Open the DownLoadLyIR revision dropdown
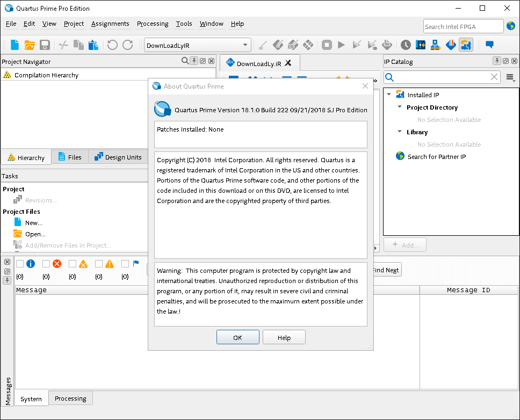Screen dimensions: 520x420 point(245,45)
